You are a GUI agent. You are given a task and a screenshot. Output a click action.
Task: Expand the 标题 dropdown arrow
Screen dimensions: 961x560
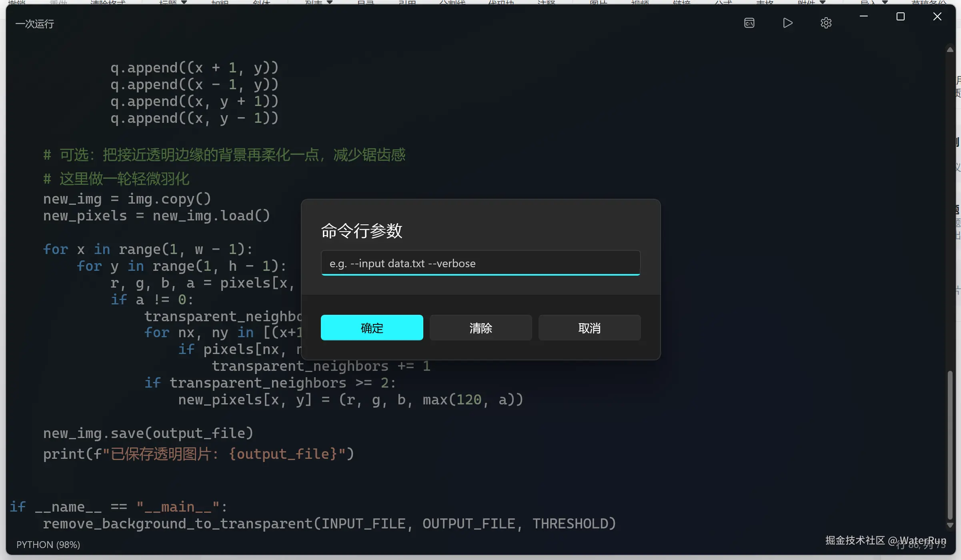click(184, 2)
